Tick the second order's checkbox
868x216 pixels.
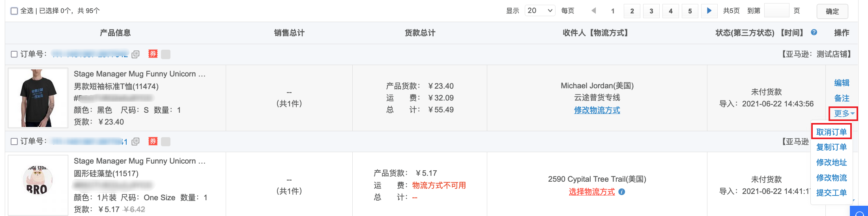(x=14, y=142)
